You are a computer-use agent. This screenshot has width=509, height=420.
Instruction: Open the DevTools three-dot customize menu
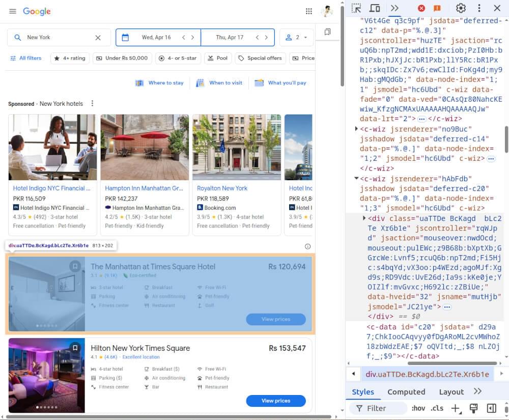point(479,8)
